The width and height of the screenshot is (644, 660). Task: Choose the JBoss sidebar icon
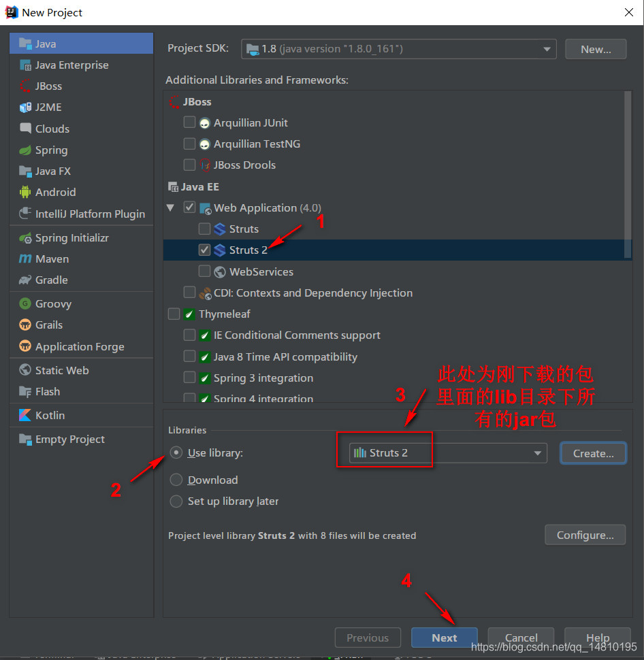25,86
